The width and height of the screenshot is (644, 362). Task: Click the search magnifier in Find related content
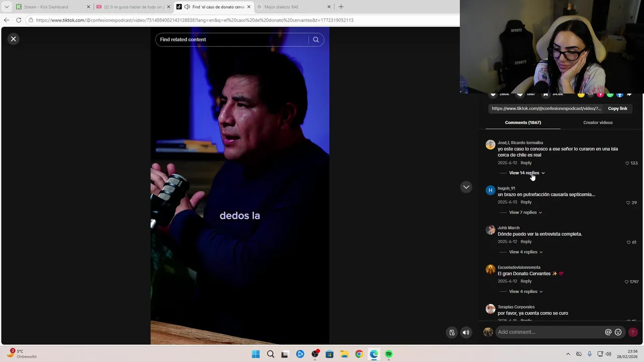(x=316, y=40)
